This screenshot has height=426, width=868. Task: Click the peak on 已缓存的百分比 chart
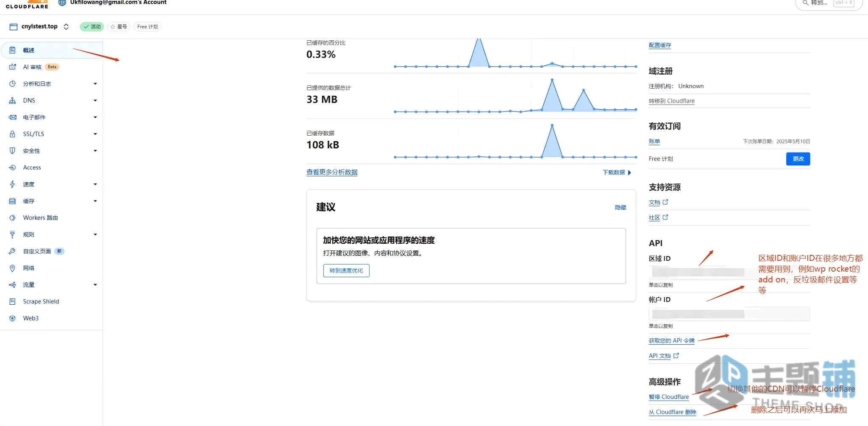click(479, 39)
